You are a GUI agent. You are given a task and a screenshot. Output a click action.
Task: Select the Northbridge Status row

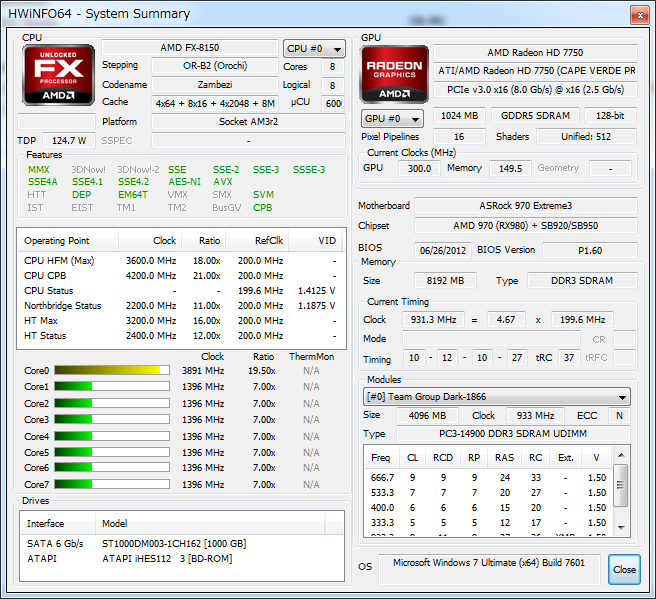tap(181, 306)
